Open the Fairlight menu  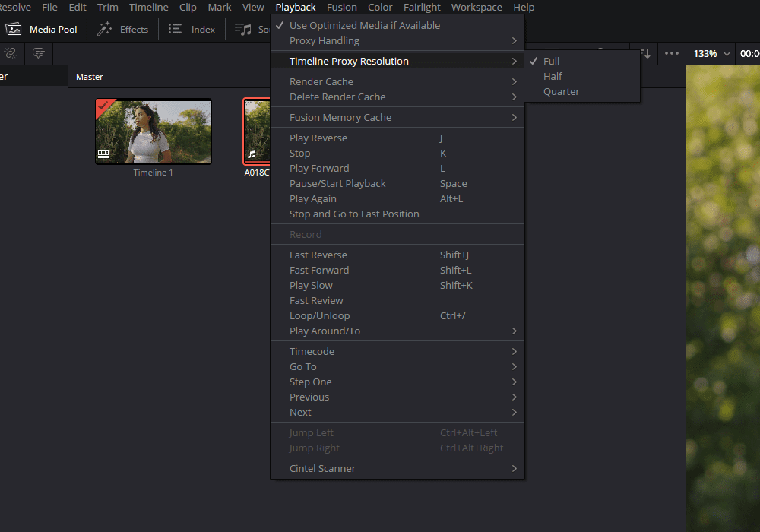click(x=422, y=7)
